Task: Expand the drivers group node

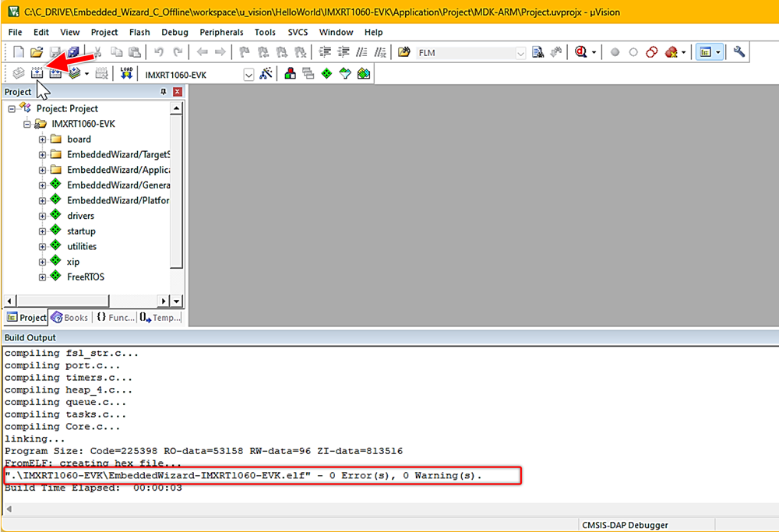Action: click(x=43, y=216)
